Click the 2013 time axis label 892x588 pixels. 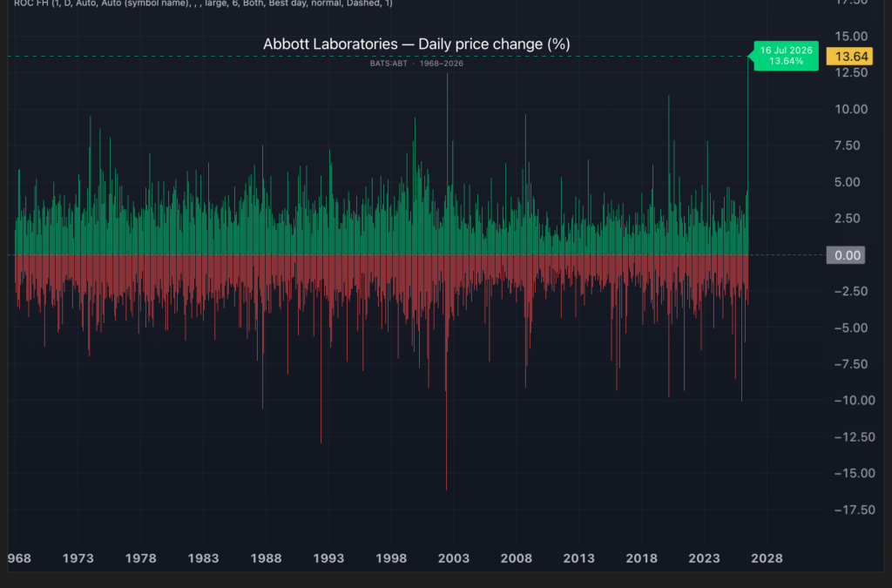coord(578,558)
